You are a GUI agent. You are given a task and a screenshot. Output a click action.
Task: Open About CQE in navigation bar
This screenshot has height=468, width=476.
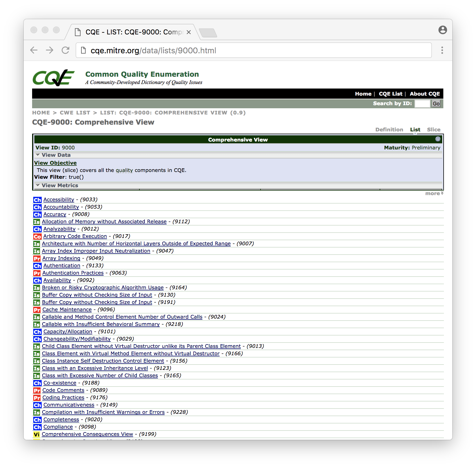424,94
